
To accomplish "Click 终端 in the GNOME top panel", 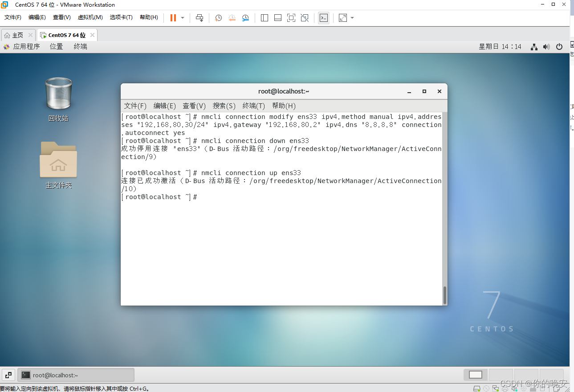I will tap(81, 46).
